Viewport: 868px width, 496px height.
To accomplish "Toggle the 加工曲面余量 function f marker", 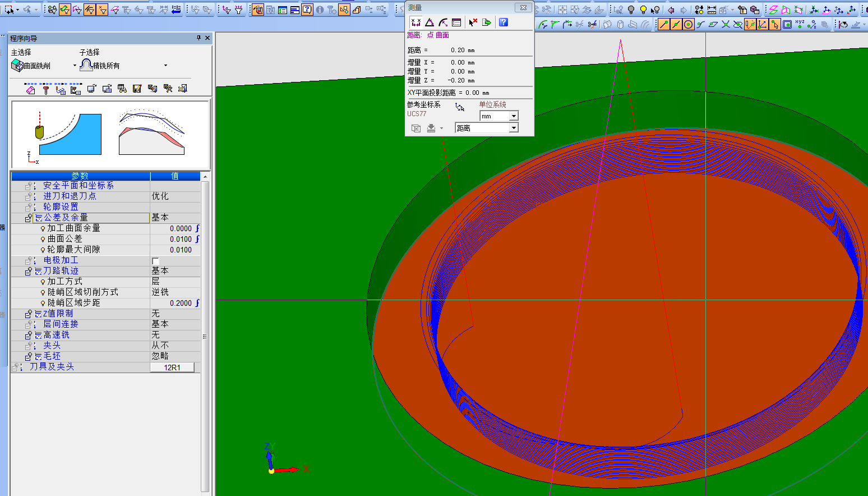I will [197, 228].
